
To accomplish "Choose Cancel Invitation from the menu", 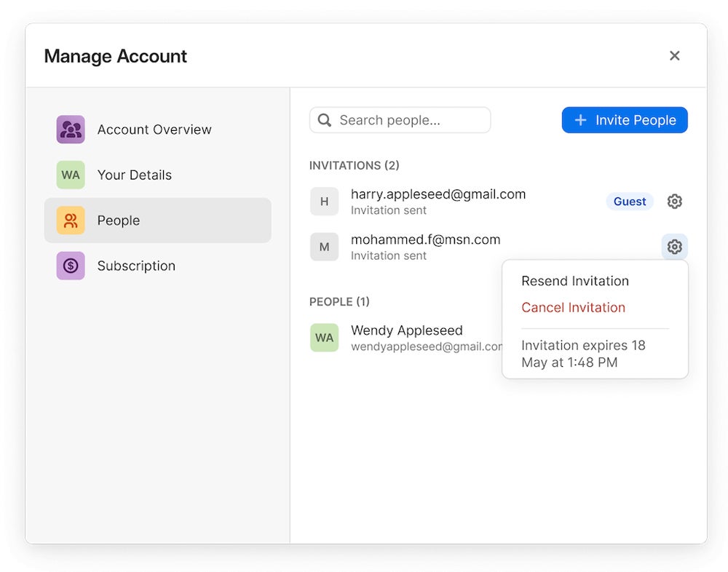I will 573,307.
